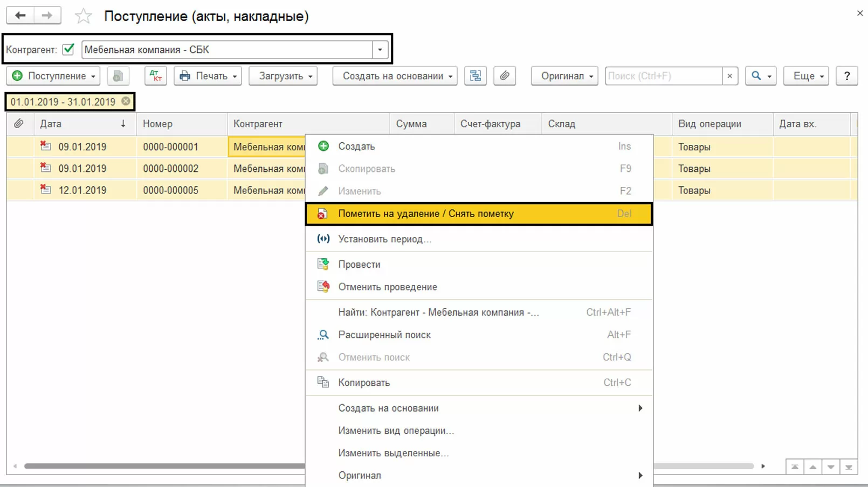Clear the 01.01.2019 - 31.01.2019 period filter
The height and width of the screenshot is (487, 868).
coord(126,101)
